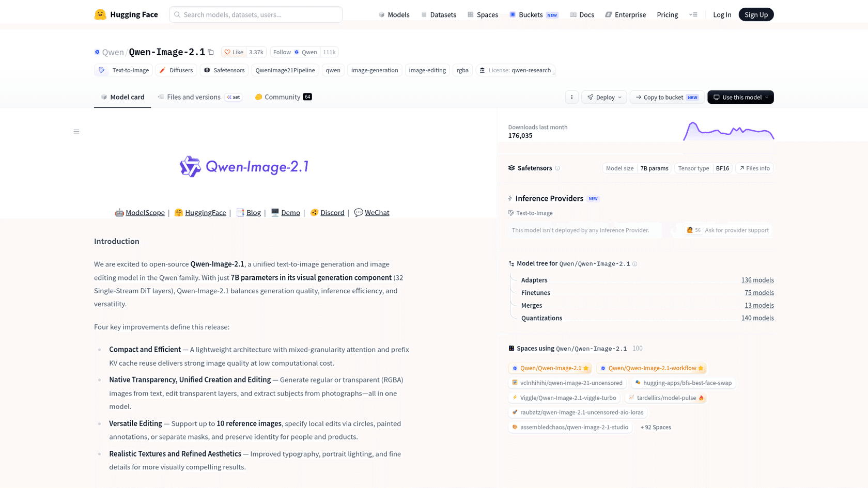Screen dimensions: 868x488
Task: Switch to the Model card tab
Action: 122,97
